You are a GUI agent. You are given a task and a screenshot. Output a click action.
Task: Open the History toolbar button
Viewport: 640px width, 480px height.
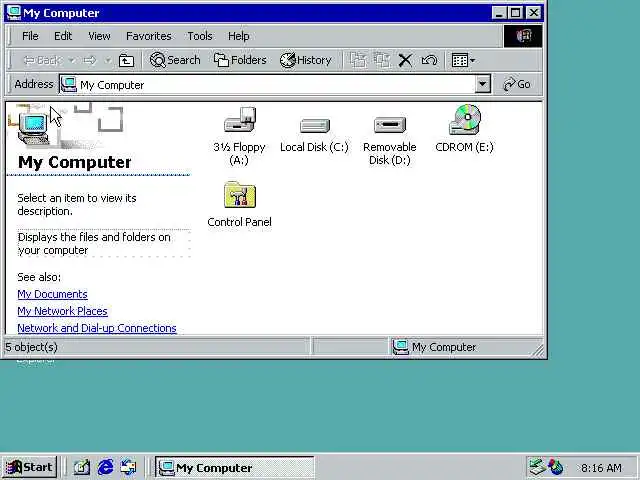coord(306,60)
